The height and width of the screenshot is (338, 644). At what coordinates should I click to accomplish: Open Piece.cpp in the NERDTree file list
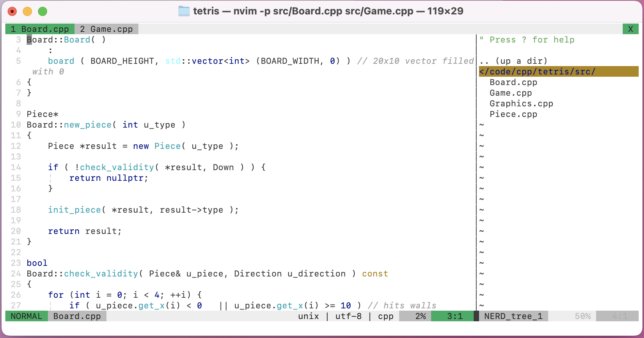coord(513,114)
